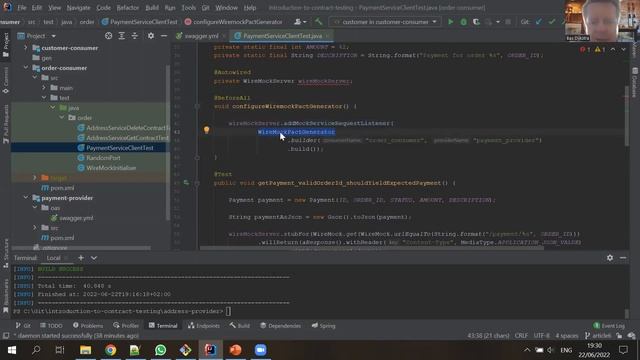Click the 4 spaces indent setting
Image resolution: width=640 pixels, height=360 pixels.
[x=567, y=336]
